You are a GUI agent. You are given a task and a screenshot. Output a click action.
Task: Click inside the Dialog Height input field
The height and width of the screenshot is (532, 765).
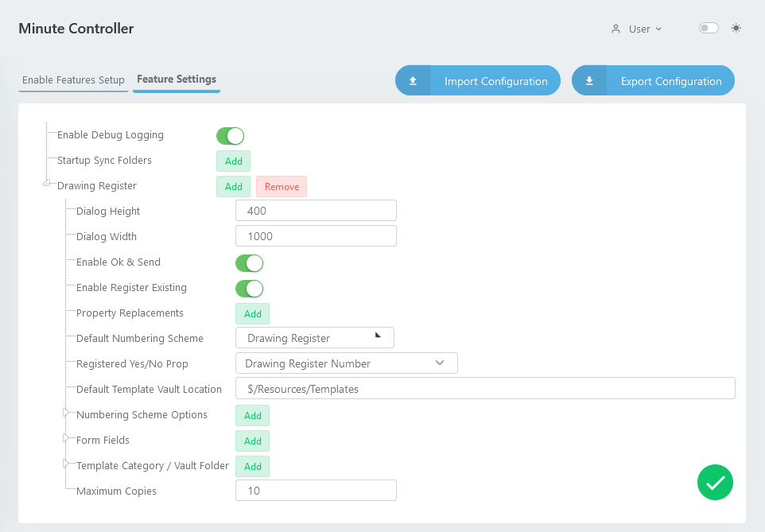click(x=316, y=210)
